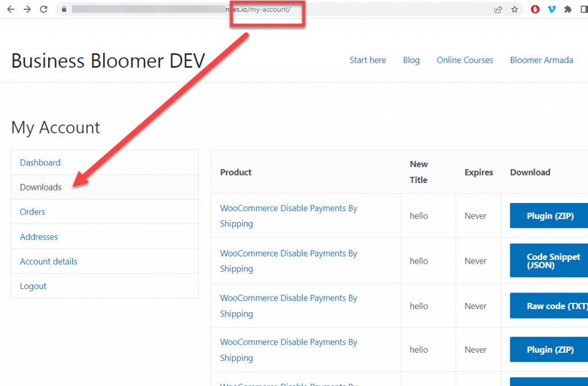Click the Expires column header
Screen dimensions: 588x386
pyautogui.click(x=478, y=172)
